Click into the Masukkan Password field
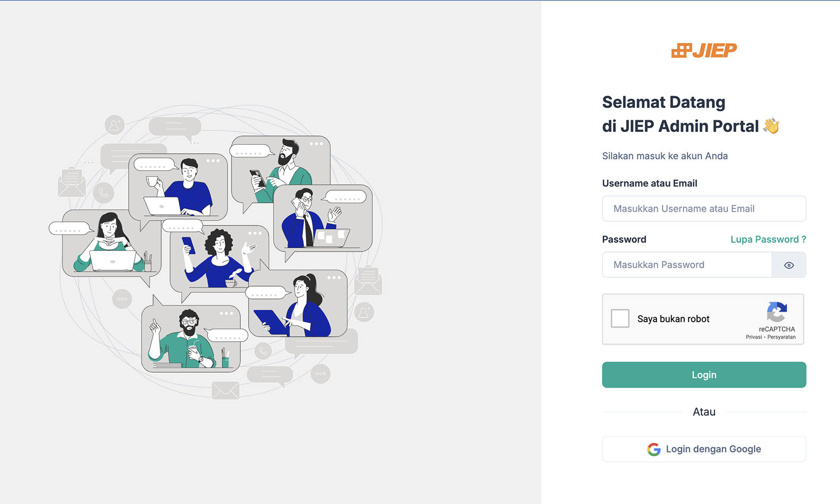 point(687,265)
